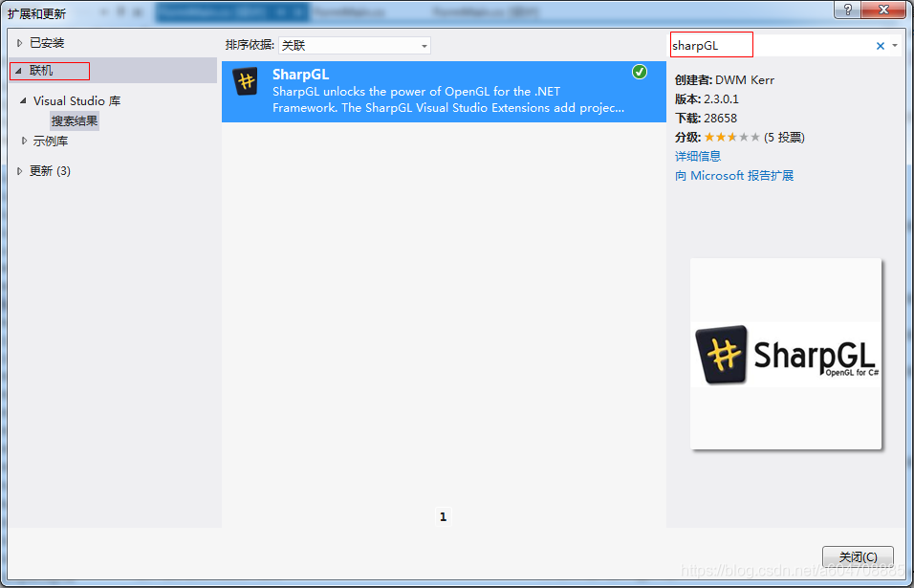Click the 创建者: DWM Kerr text
914x588 pixels.
(725, 80)
